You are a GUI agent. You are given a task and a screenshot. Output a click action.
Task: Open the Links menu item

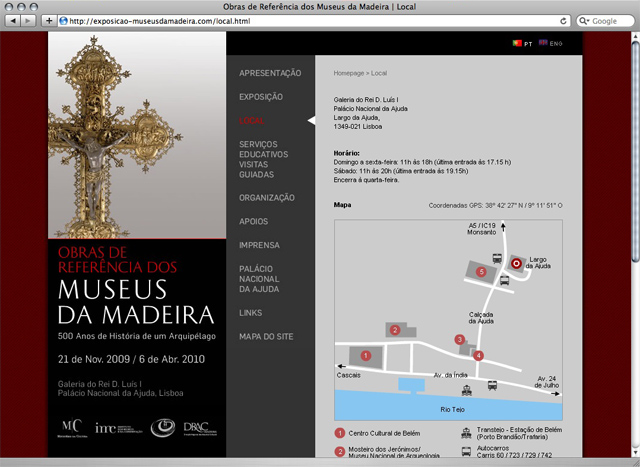click(250, 313)
